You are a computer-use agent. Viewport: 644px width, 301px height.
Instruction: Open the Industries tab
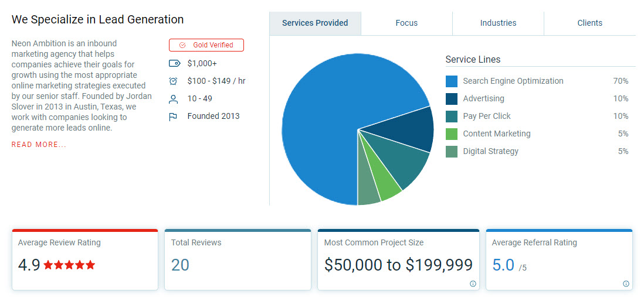pyautogui.click(x=498, y=23)
